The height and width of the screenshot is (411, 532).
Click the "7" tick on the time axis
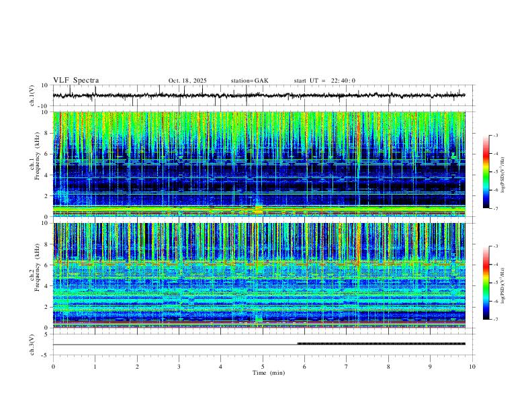click(x=347, y=367)
